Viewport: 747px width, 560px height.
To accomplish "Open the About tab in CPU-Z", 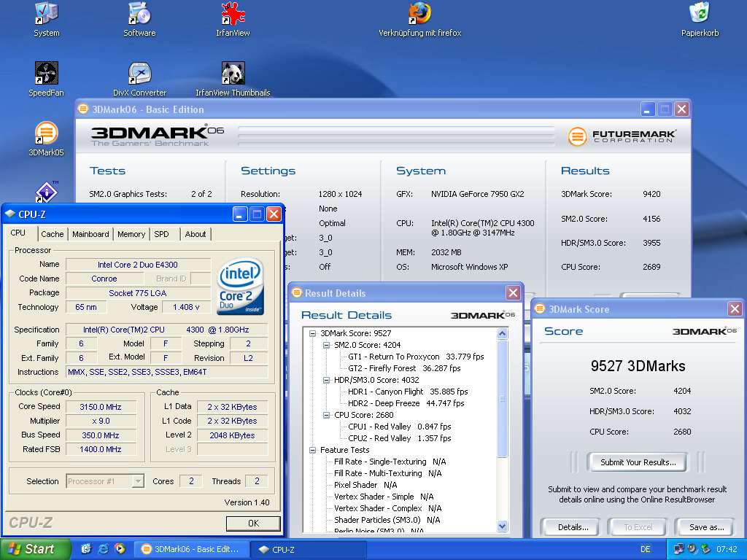I will point(196,234).
